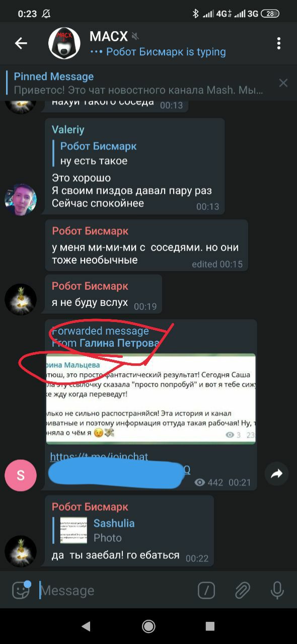Tap the back arrow in chat header
297x644 pixels.
[21, 43]
